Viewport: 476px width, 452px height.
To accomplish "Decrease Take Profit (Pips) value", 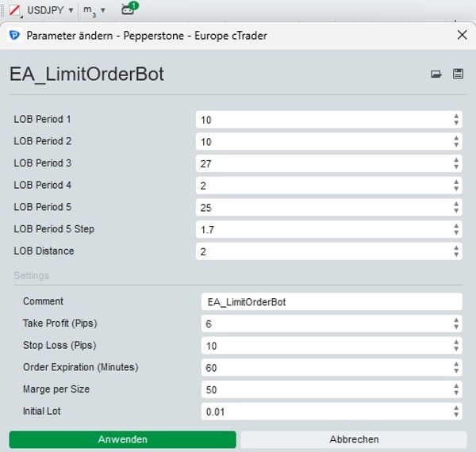I will (456, 327).
